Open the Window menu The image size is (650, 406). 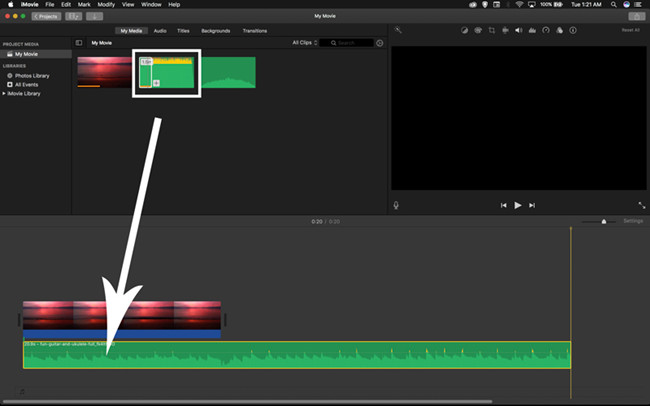pos(151,5)
